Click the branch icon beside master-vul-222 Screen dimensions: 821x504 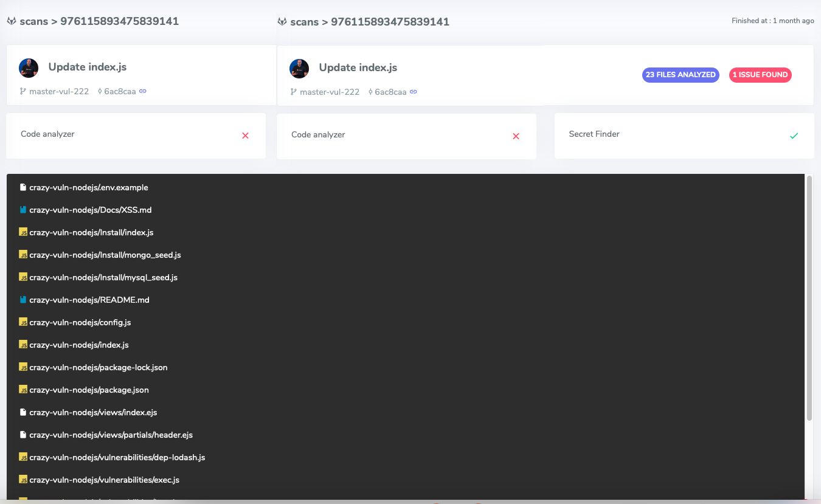click(23, 91)
